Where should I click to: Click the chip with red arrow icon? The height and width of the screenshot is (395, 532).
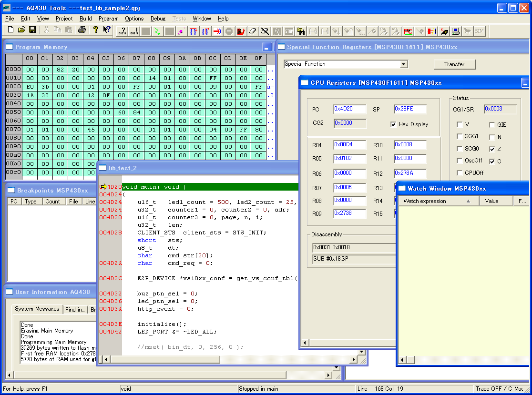[x=444, y=31]
